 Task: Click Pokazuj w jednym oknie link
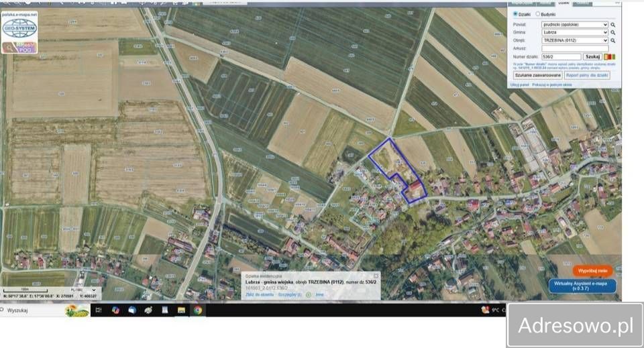551,85
